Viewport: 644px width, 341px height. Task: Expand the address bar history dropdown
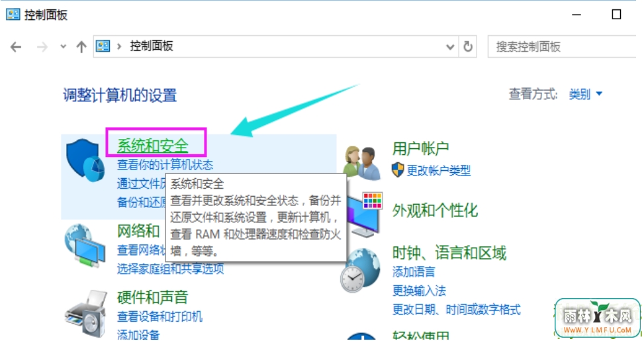tap(450, 47)
